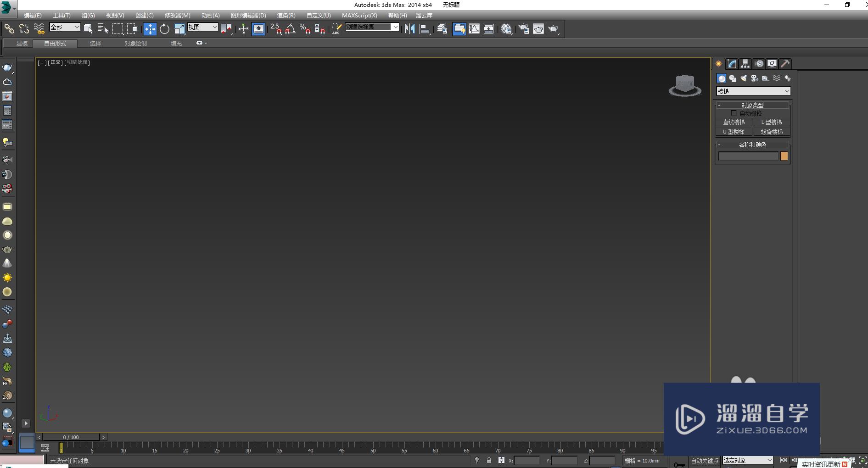Collapse the 对象类型 rollout
The width and height of the screenshot is (868, 468).
click(752, 105)
